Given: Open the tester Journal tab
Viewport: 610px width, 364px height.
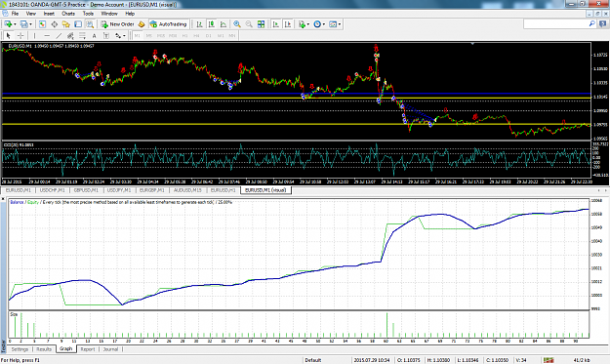Looking at the screenshot, I should [111, 349].
